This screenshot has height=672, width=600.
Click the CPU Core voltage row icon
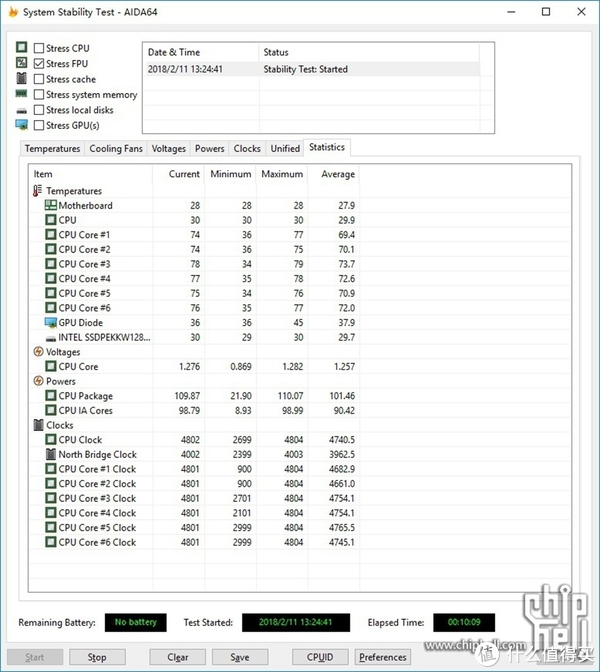point(51,366)
